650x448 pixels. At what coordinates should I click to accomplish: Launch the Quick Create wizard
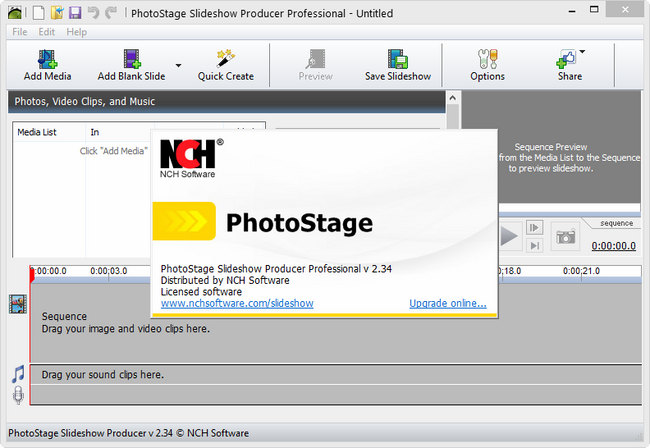226,65
